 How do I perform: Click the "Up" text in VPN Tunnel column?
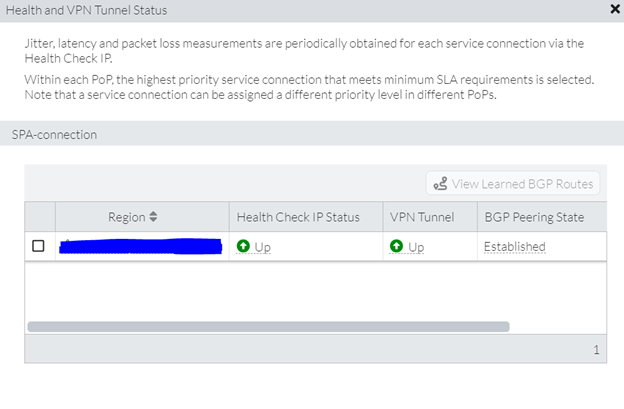416,247
